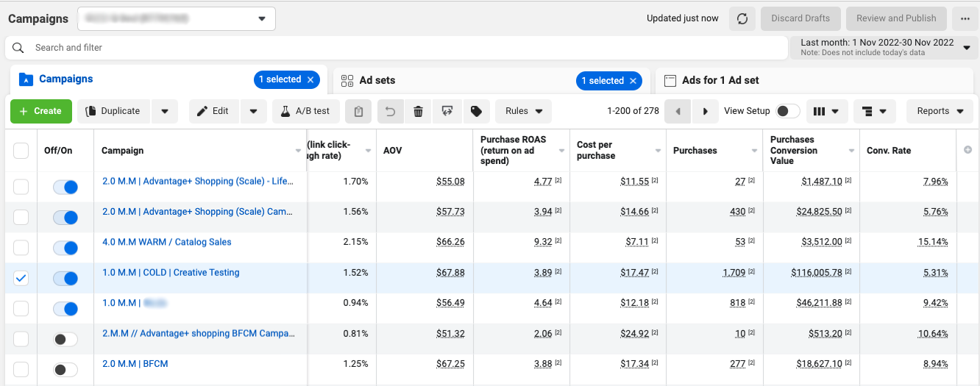Viewport: 980px width, 386px height.
Task: Enable the 2.0 M.M | BFCM campaign toggle
Action: [x=65, y=370]
